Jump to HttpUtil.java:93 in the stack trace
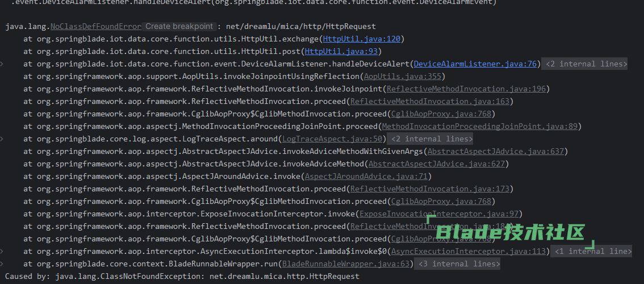Viewport: 644px width, 284px height. click(x=348, y=52)
